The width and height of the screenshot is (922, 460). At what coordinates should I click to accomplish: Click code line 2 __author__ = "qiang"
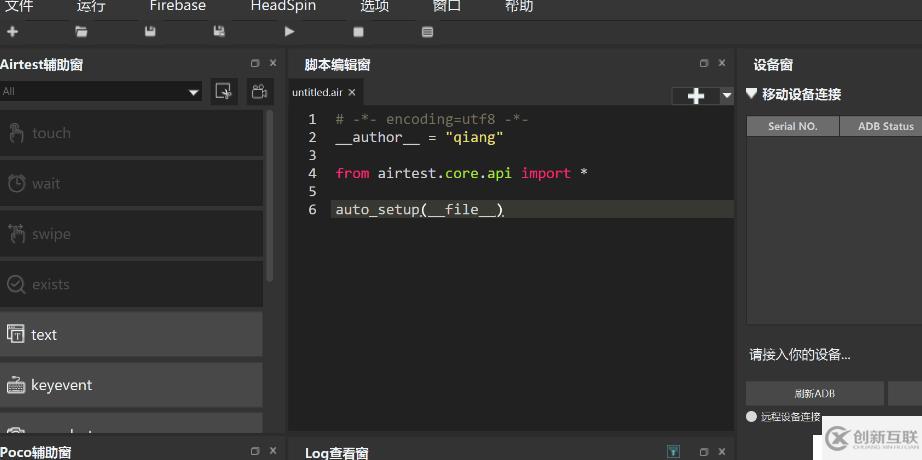[419, 138]
